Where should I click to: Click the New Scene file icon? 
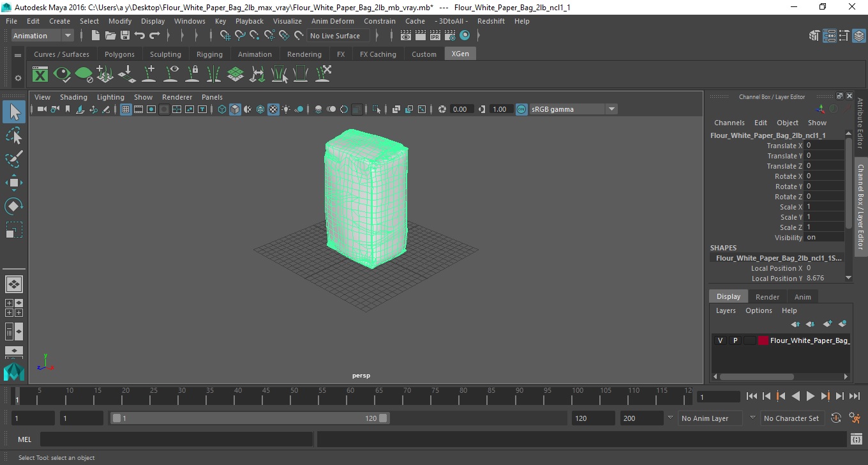pyautogui.click(x=96, y=36)
